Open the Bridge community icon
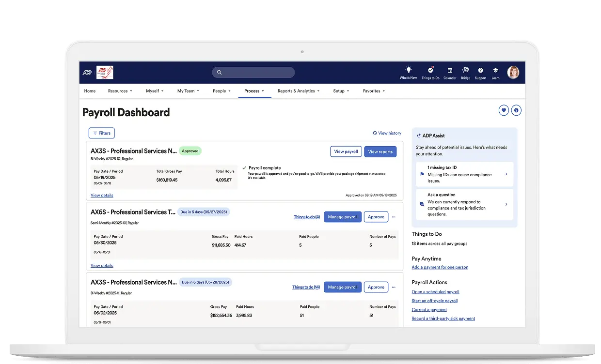Screen dimensions: 601x364 point(465,70)
